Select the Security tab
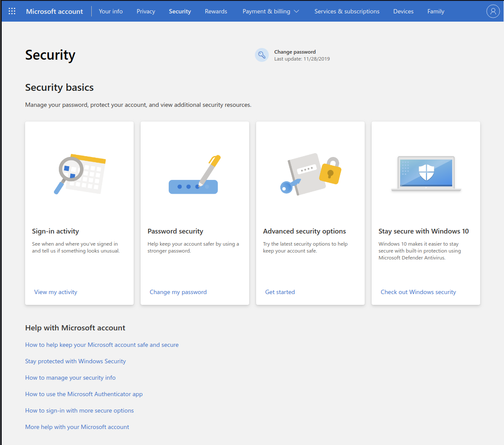 click(180, 11)
